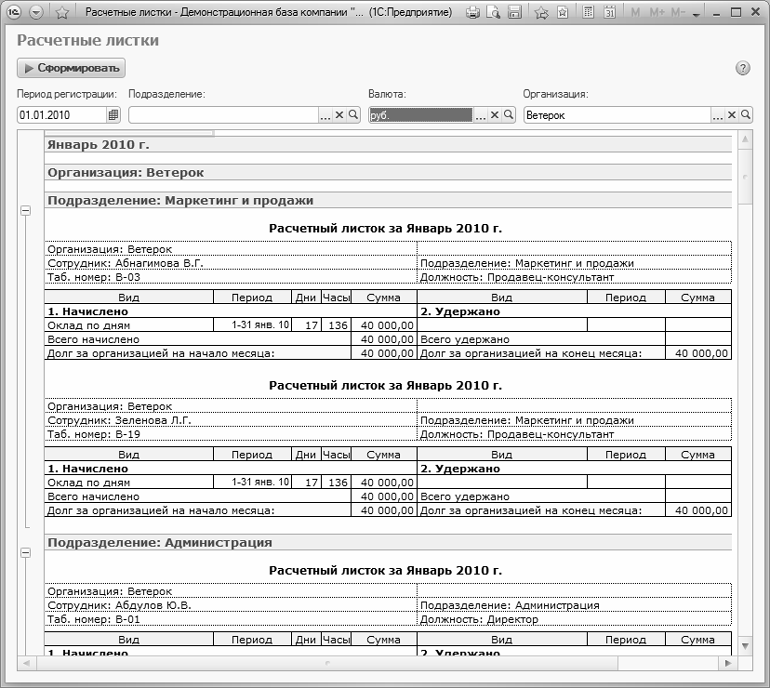
Task: Select the cell Сотрудник: Абдулов Ю.В.
Action: click(x=231, y=605)
